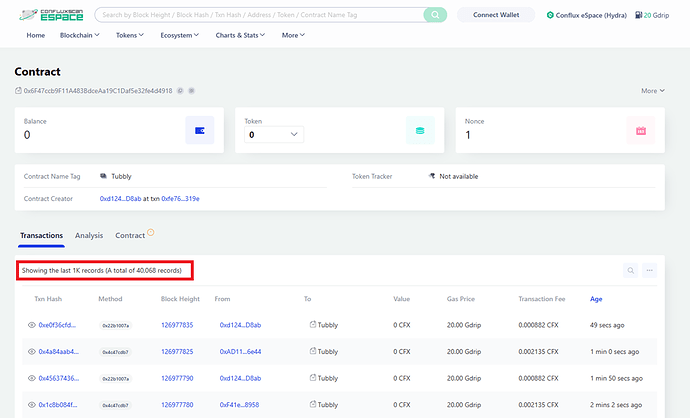690x418 pixels.
Task: Click method tag 0x22b1007a in first row
Action: tap(116, 326)
